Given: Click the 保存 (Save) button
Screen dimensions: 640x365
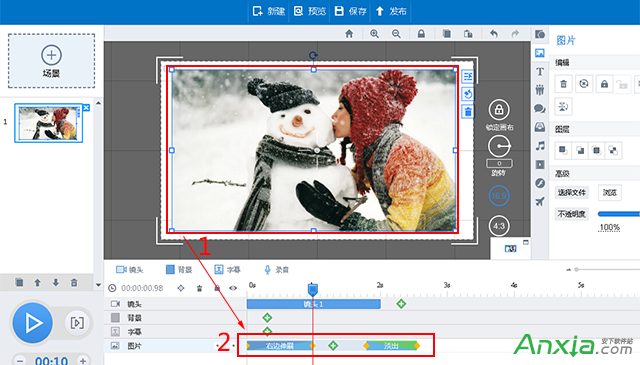Looking at the screenshot, I should pyautogui.click(x=351, y=11).
